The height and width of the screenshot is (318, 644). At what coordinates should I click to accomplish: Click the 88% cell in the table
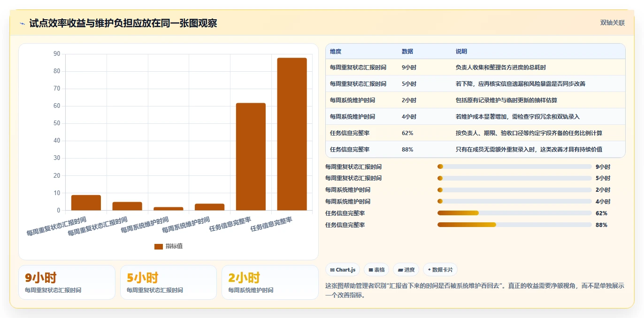(x=407, y=150)
